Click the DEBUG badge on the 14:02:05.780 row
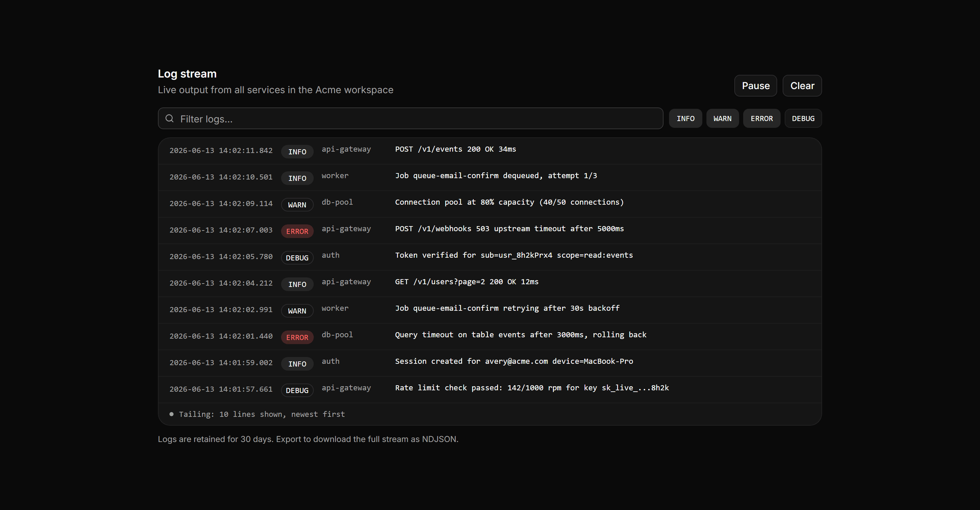 [297, 258]
